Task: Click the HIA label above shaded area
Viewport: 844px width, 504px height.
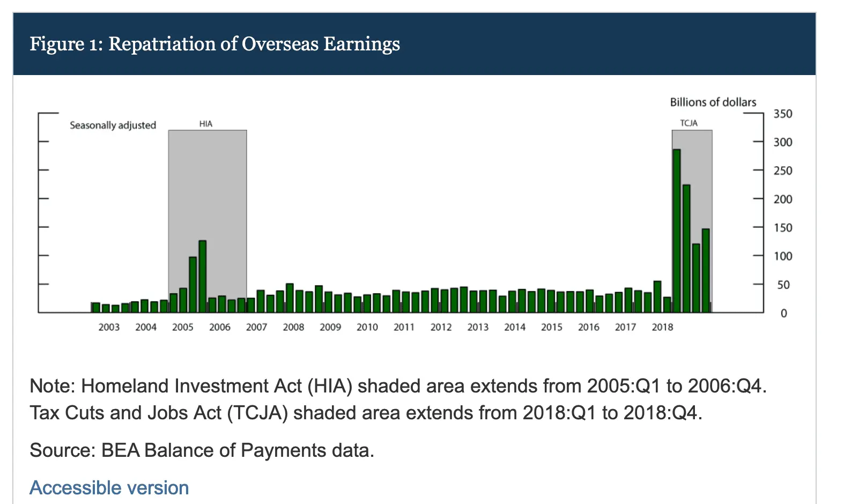Action: coord(206,124)
